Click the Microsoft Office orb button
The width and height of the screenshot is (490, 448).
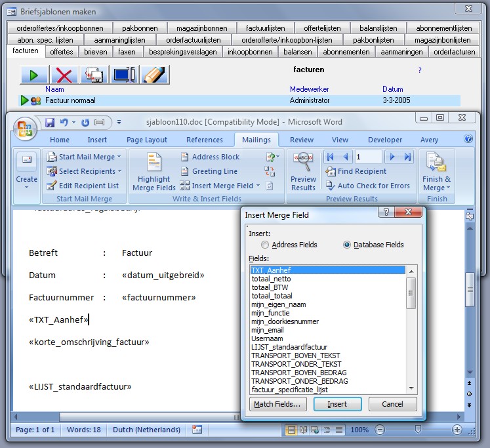tap(27, 127)
